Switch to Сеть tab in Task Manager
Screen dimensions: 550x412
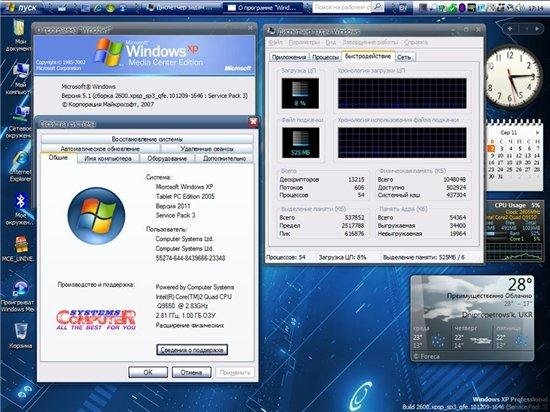[x=404, y=57]
